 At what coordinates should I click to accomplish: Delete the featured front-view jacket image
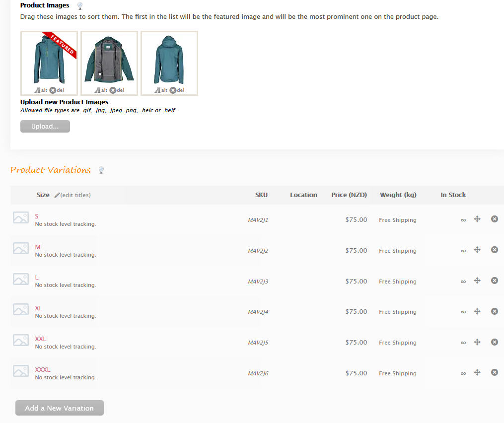(x=57, y=90)
